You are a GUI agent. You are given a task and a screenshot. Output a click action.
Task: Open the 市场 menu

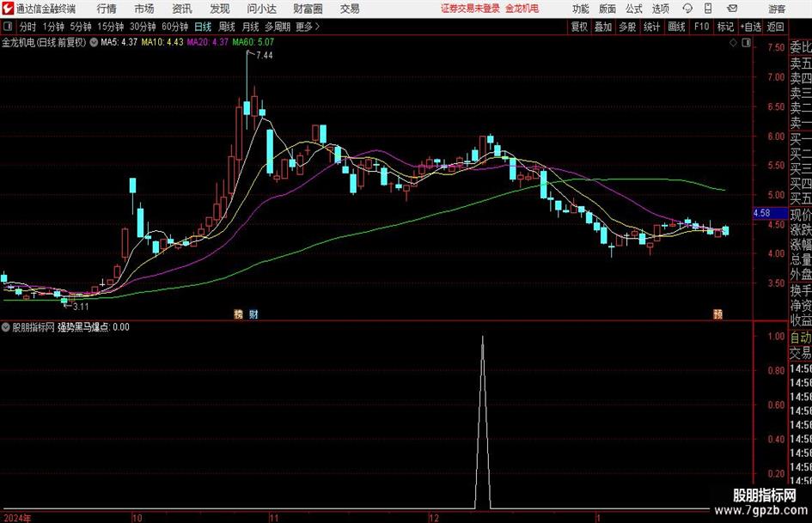tap(144, 9)
